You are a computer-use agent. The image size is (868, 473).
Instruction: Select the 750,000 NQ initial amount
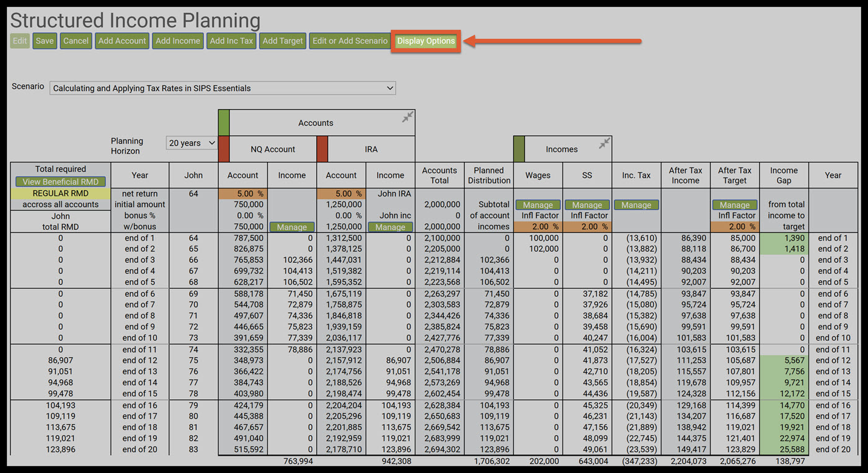click(249, 205)
